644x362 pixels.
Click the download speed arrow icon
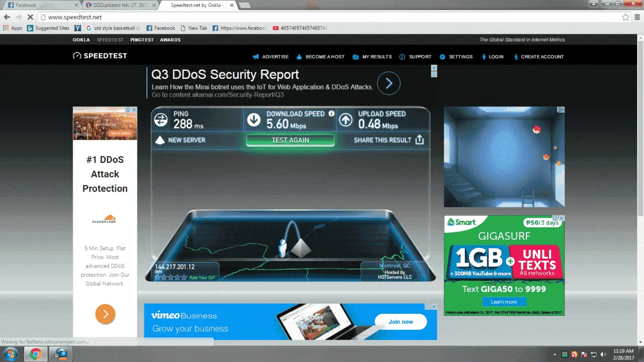pos(254,120)
